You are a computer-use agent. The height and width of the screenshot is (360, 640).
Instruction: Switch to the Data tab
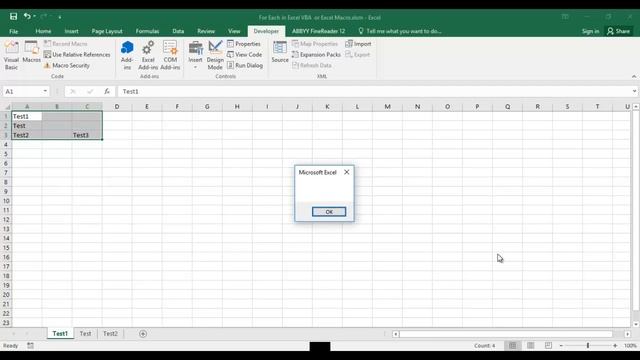pos(178,31)
